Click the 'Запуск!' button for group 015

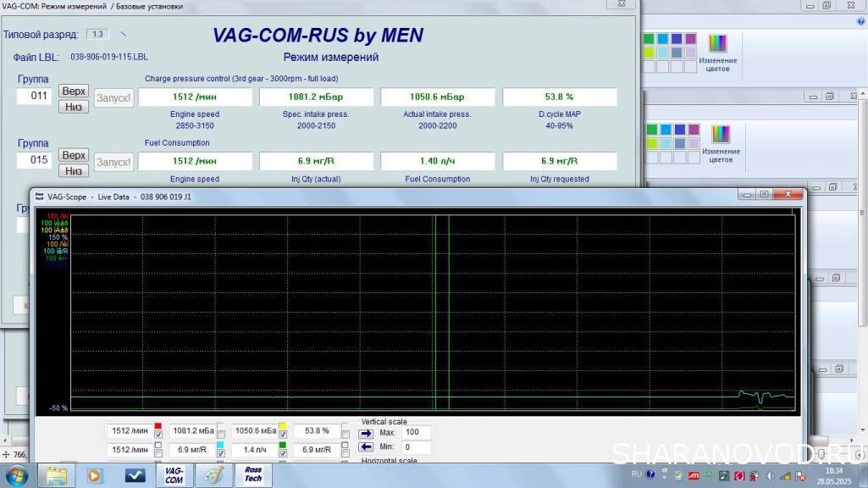point(113,162)
